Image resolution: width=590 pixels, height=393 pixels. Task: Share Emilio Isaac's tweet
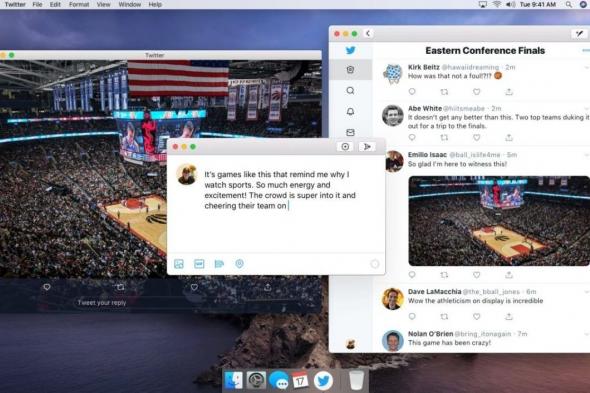click(509, 275)
